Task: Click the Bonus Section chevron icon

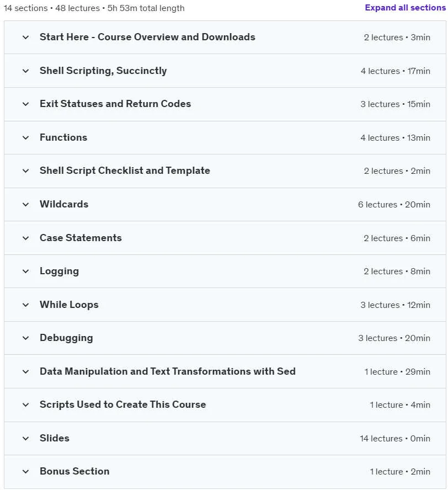Action: (x=25, y=472)
